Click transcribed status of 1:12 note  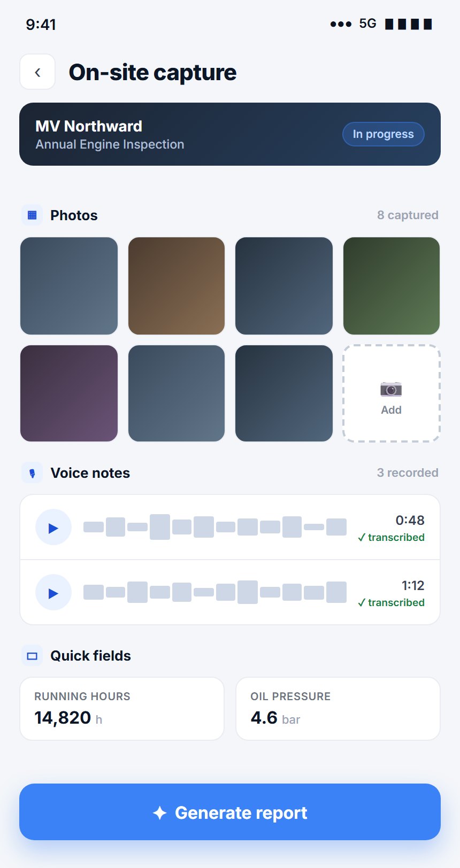(x=391, y=602)
